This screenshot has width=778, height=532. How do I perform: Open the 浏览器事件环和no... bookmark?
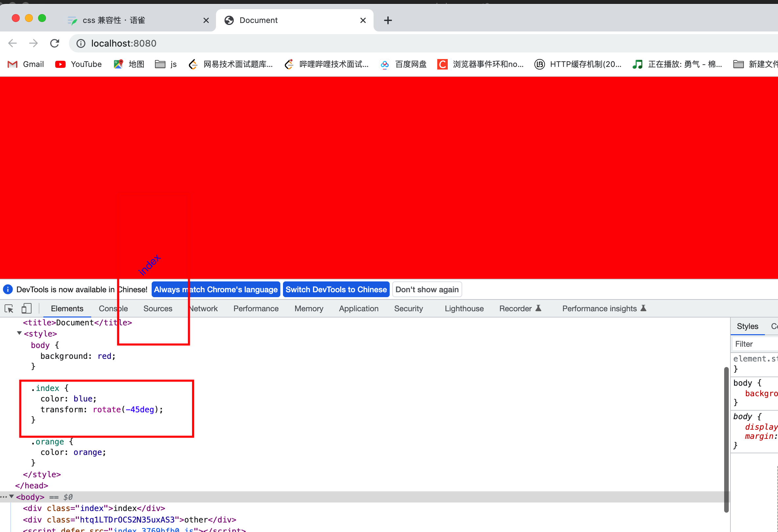click(x=480, y=64)
